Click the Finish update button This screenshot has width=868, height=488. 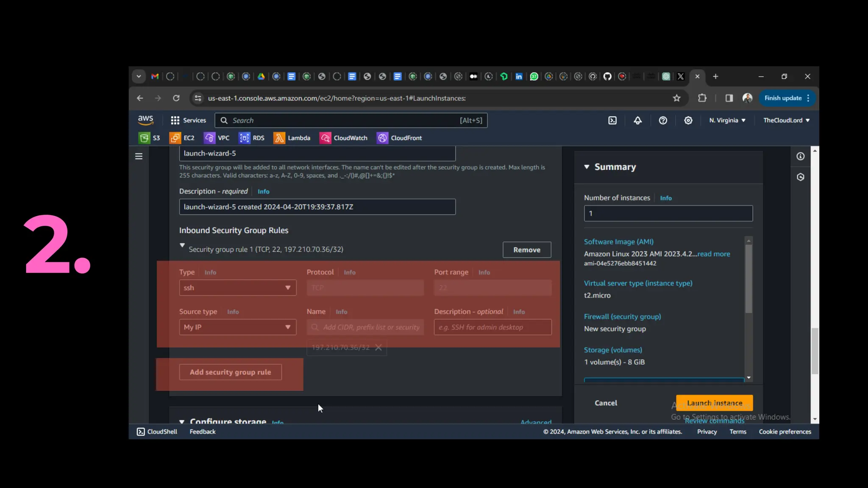click(783, 98)
